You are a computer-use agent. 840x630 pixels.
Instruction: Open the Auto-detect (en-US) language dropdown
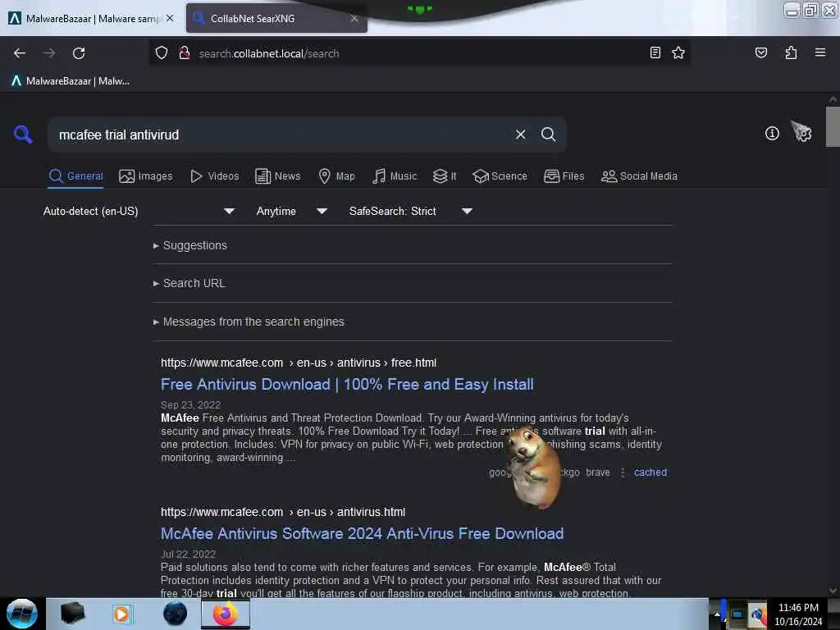tap(139, 211)
